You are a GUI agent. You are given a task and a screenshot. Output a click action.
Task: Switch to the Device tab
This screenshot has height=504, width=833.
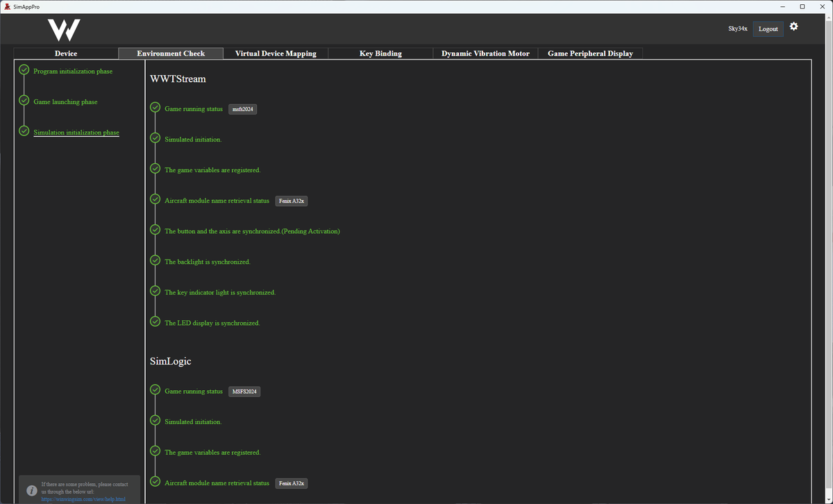click(x=66, y=53)
